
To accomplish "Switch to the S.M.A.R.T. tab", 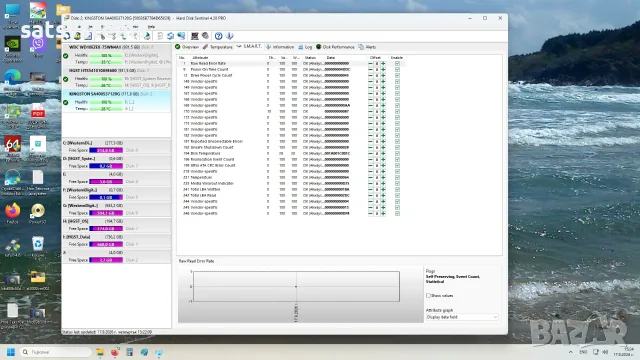I will click(249, 47).
